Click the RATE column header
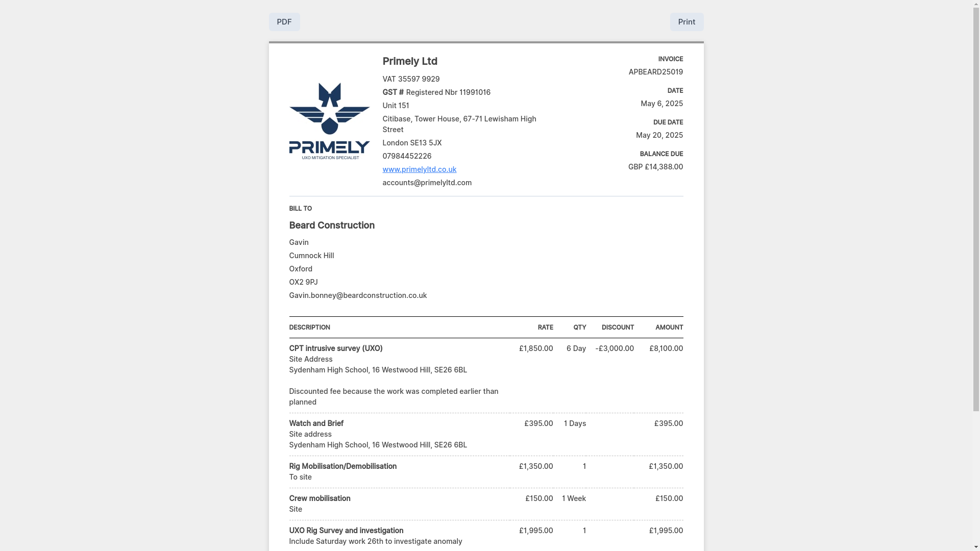 546,328
